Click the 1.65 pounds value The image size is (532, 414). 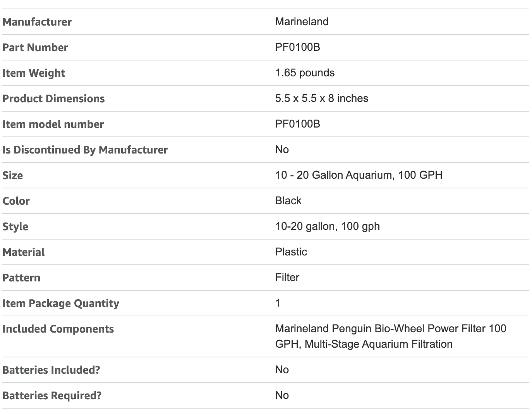[305, 72]
